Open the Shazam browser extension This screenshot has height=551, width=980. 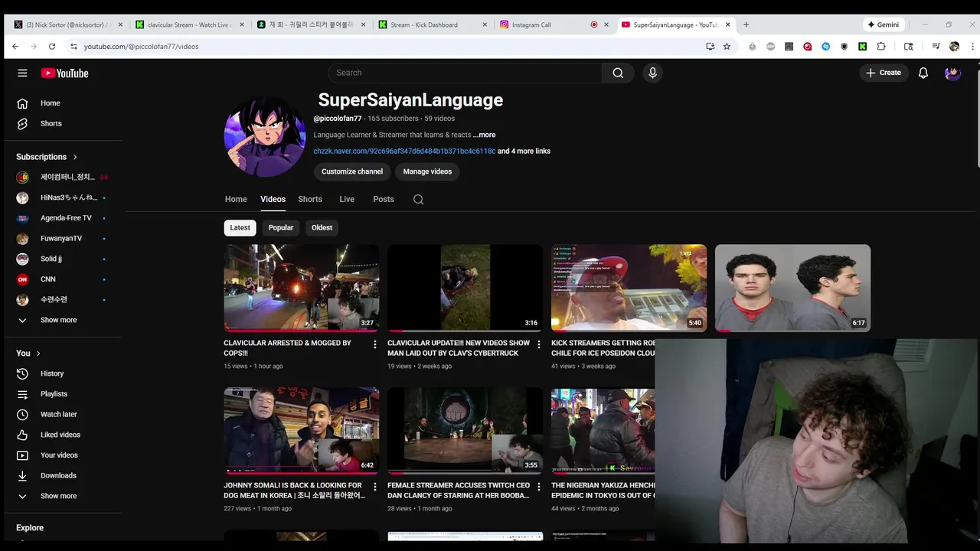coord(825,47)
